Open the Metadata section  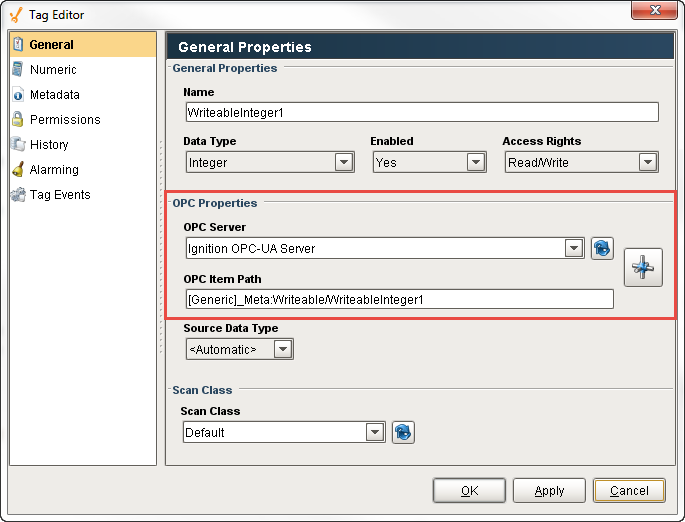pyautogui.click(x=55, y=95)
